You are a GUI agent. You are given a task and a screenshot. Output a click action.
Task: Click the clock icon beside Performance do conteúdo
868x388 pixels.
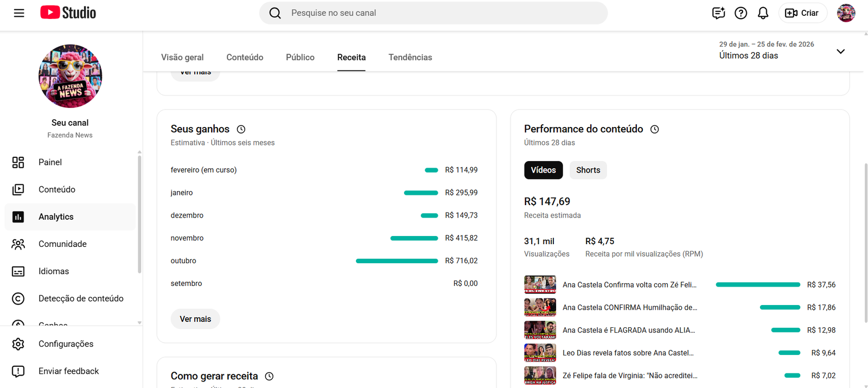click(x=655, y=129)
